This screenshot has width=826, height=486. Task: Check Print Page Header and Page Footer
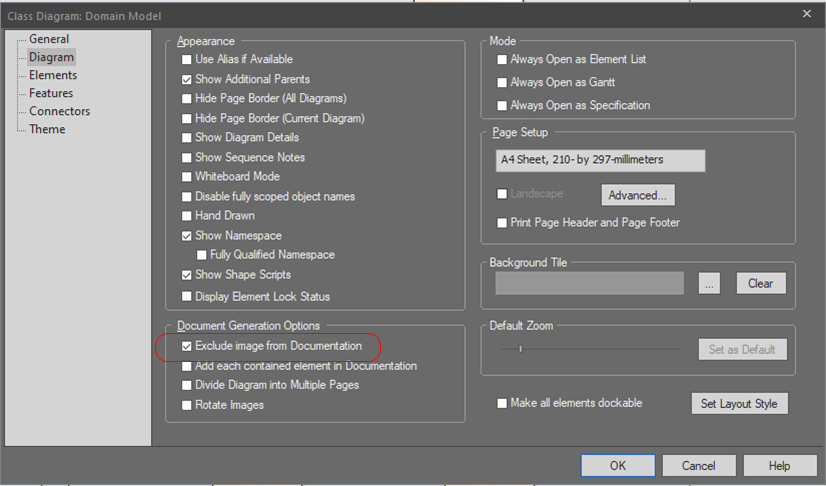tap(502, 223)
